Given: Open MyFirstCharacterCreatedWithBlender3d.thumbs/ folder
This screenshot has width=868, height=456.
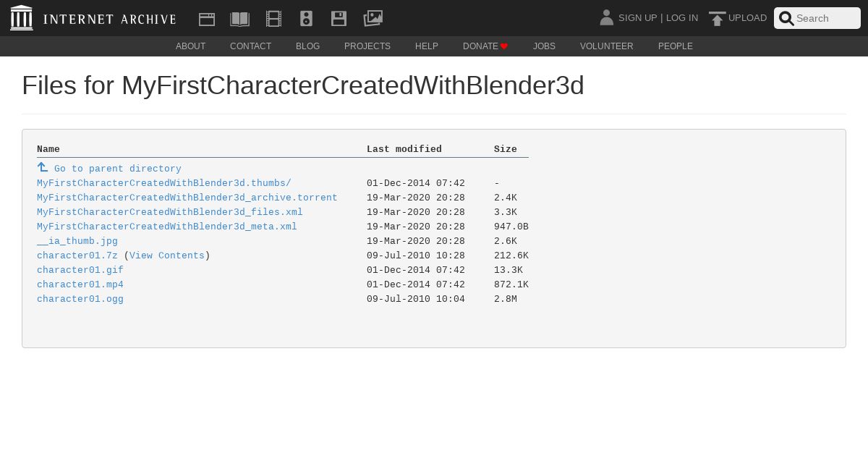Looking at the screenshot, I should click(x=164, y=183).
